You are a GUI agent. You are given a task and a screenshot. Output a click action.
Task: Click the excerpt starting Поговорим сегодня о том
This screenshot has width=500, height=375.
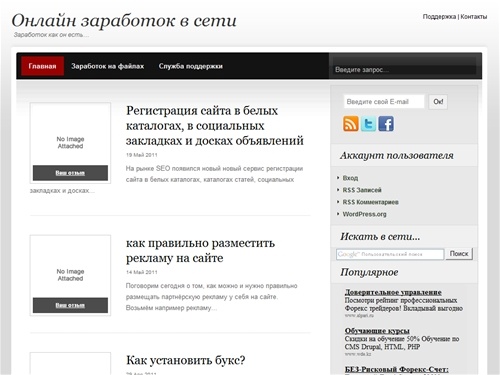coord(211,297)
